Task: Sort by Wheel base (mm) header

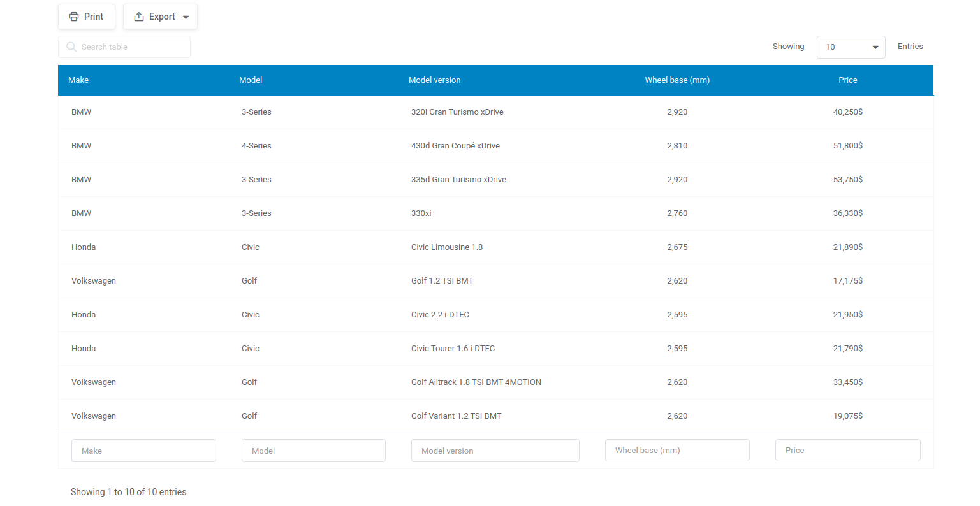Action: (677, 80)
